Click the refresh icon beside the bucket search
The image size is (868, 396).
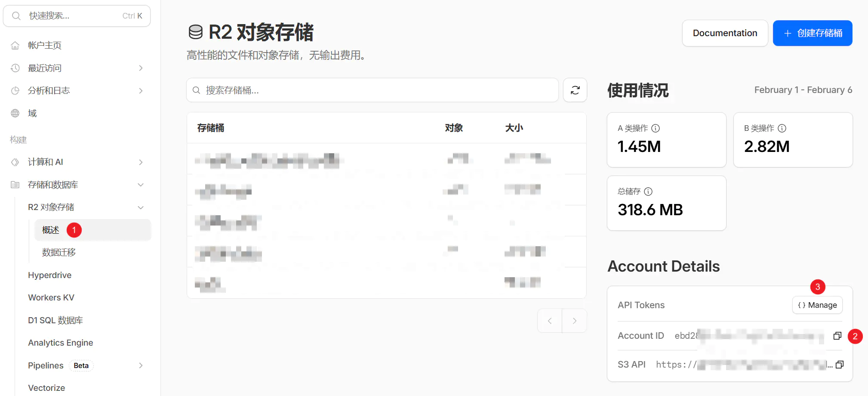tap(575, 90)
